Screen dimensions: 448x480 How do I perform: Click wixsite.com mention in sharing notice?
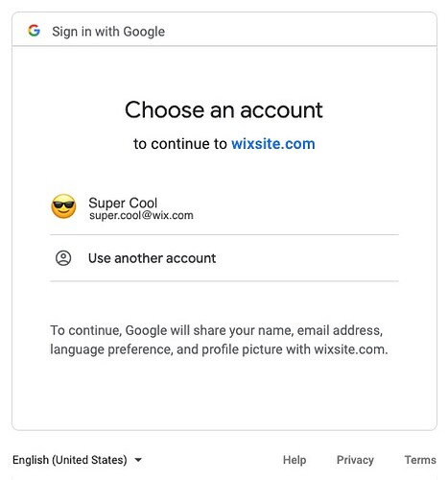(x=351, y=349)
